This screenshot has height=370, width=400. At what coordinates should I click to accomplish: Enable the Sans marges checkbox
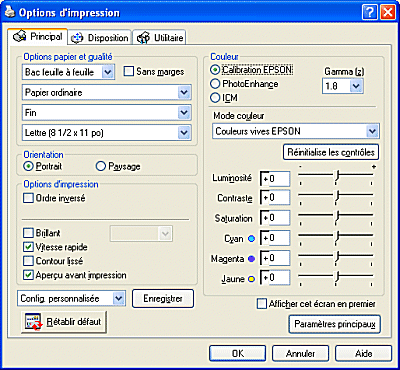coord(129,72)
